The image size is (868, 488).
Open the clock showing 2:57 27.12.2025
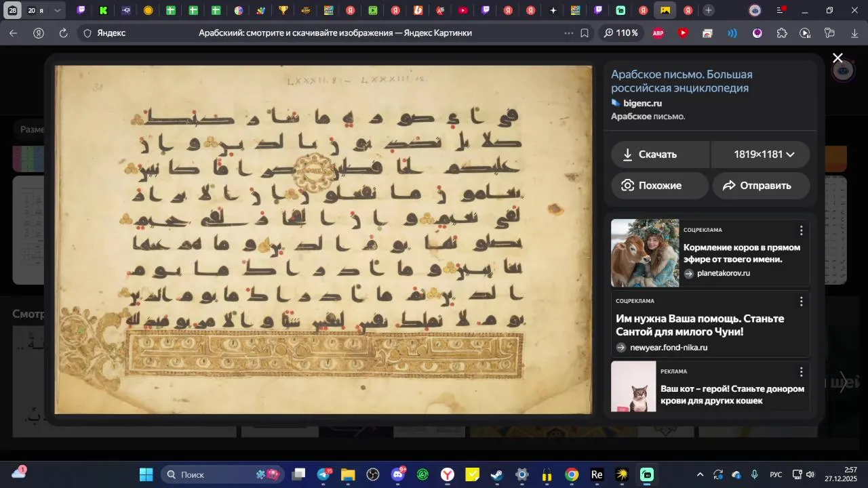click(x=840, y=474)
